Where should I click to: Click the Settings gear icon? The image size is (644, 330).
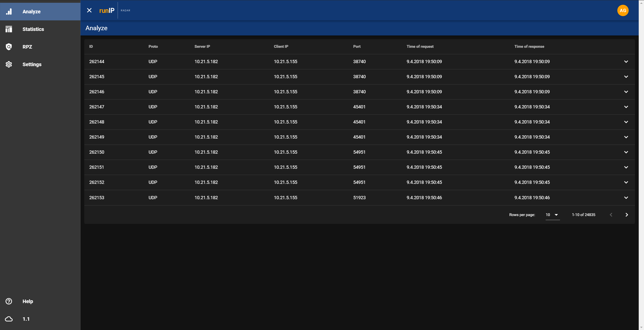pyautogui.click(x=9, y=64)
